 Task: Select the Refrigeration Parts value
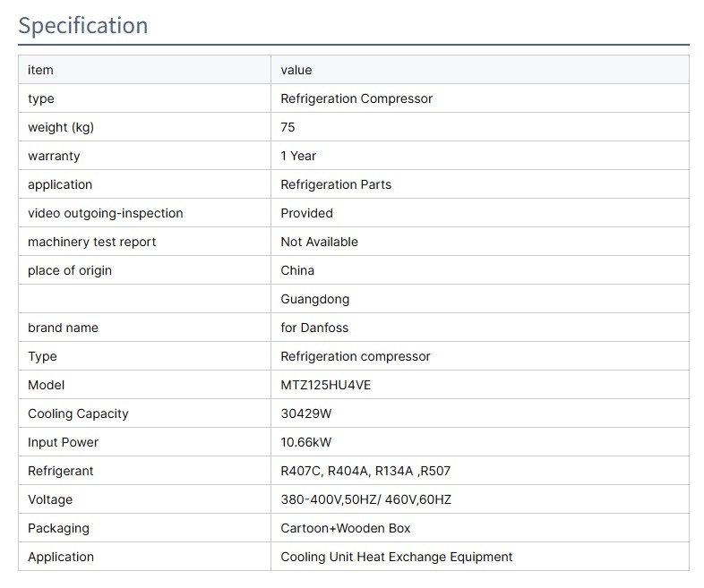(336, 184)
